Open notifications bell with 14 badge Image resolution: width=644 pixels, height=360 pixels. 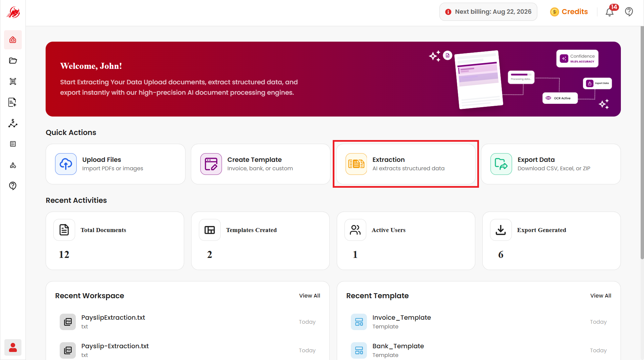[x=610, y=12]
